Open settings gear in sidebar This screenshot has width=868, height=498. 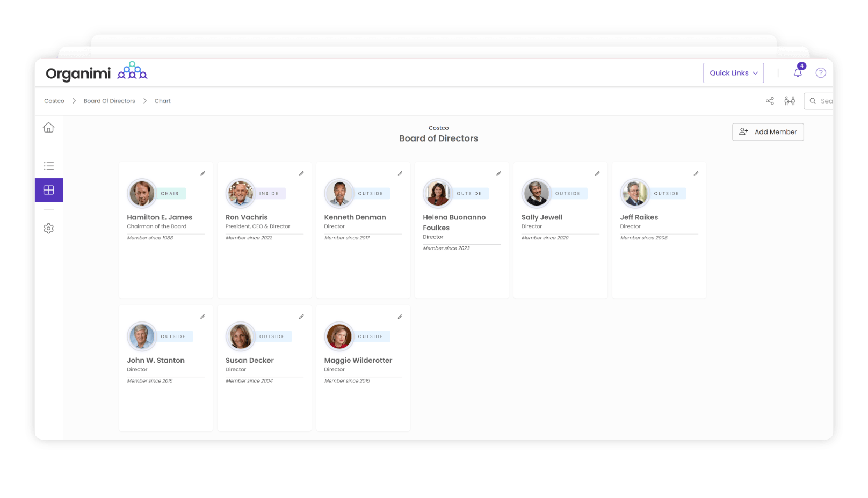pos(48,229)
